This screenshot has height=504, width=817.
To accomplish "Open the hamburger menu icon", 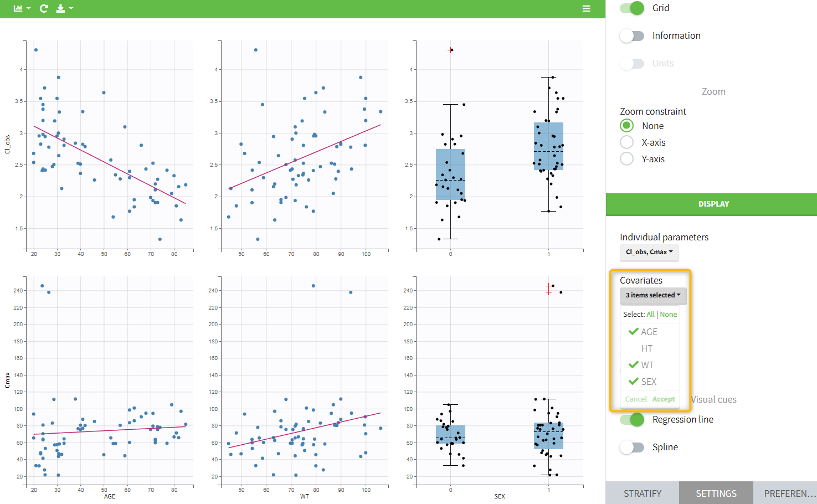I will 586,8.
